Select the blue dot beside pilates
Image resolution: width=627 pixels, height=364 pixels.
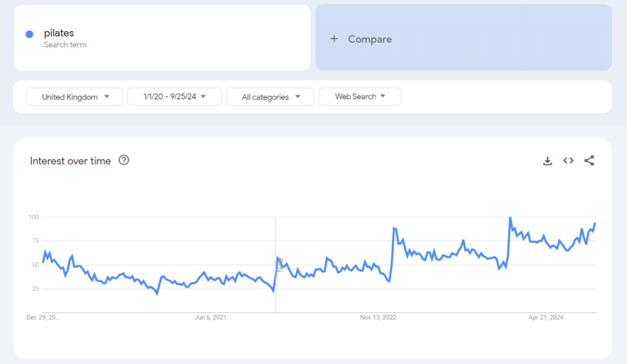(29, 34)
